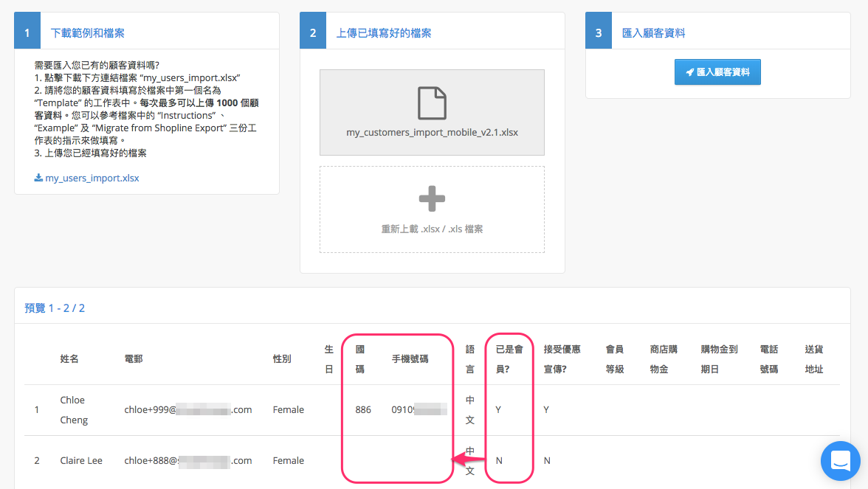
Task: Click the 電郵 column header
Action: pyautogui.click(x=134, y=359)
